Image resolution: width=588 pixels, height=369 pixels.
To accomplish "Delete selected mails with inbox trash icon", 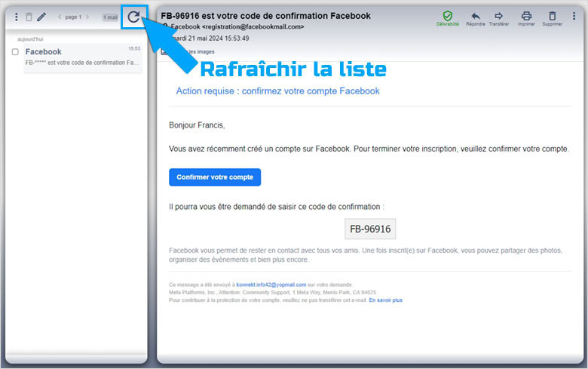I will (x=29, y=17).
